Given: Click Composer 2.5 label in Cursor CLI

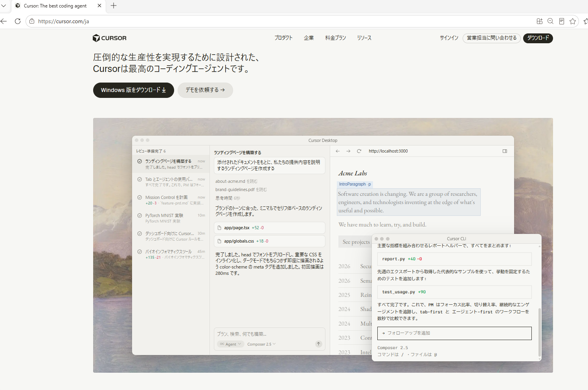Looking at the screenshot, I should pos(393,348).
